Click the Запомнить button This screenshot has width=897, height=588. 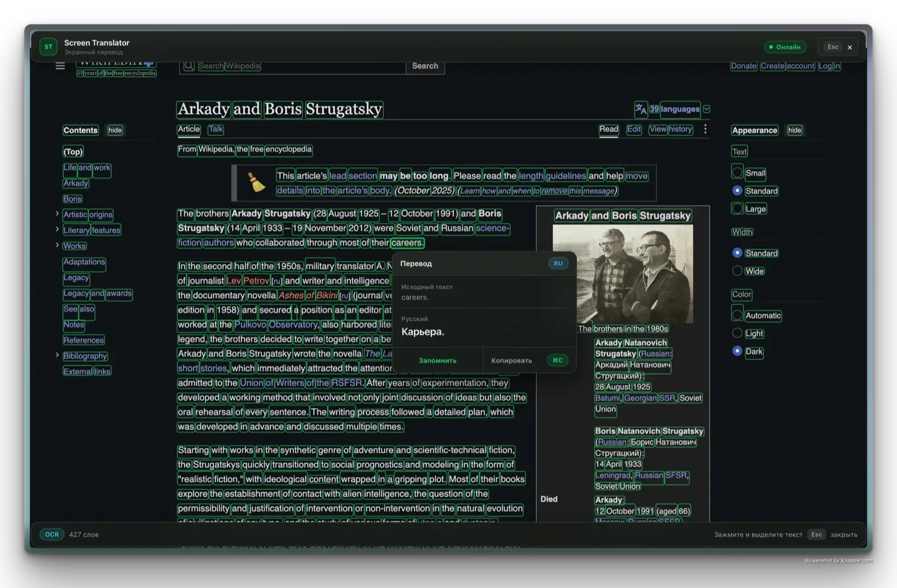coord(437,360)
